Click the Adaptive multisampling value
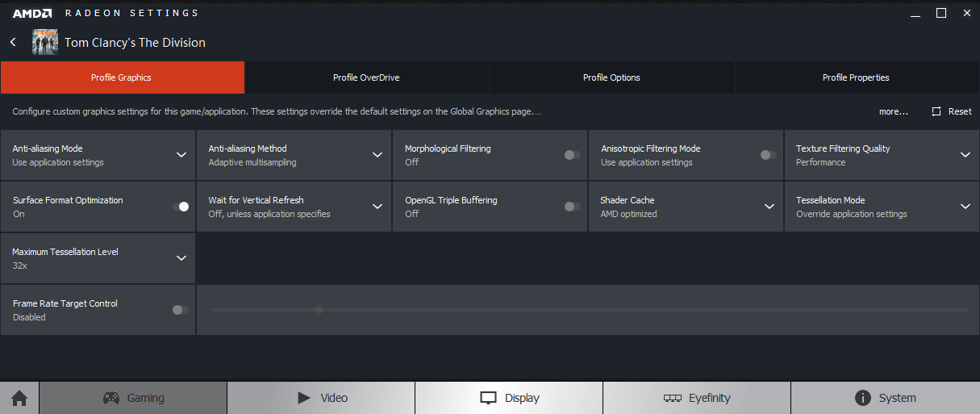980x414 pixels. click(x=252, y=162)
